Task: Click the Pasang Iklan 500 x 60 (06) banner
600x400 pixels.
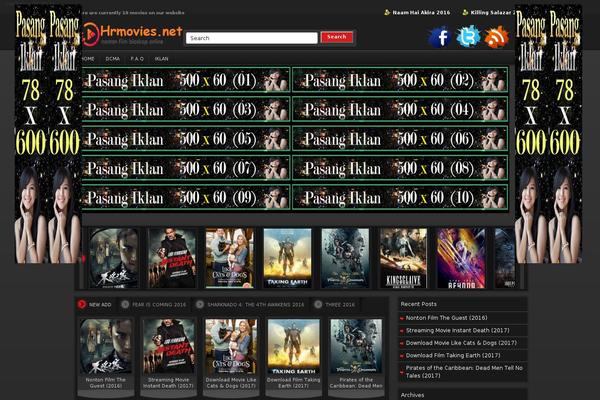Action: (400, 139)
